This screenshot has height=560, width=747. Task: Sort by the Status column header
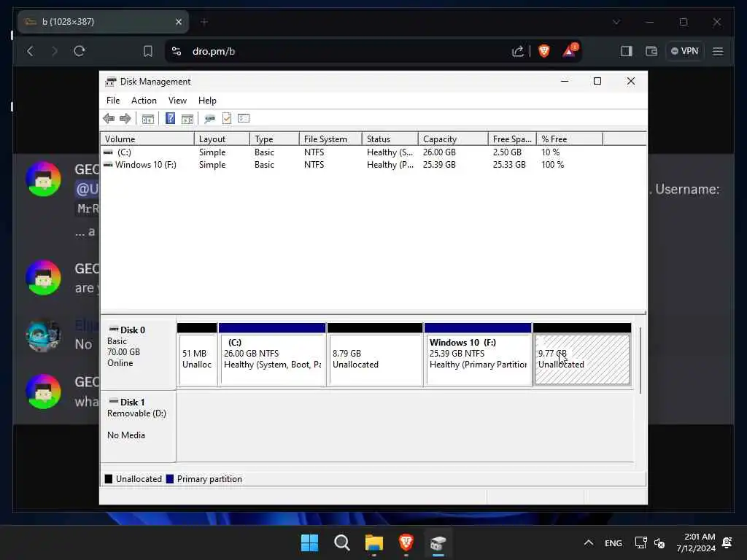390,139
